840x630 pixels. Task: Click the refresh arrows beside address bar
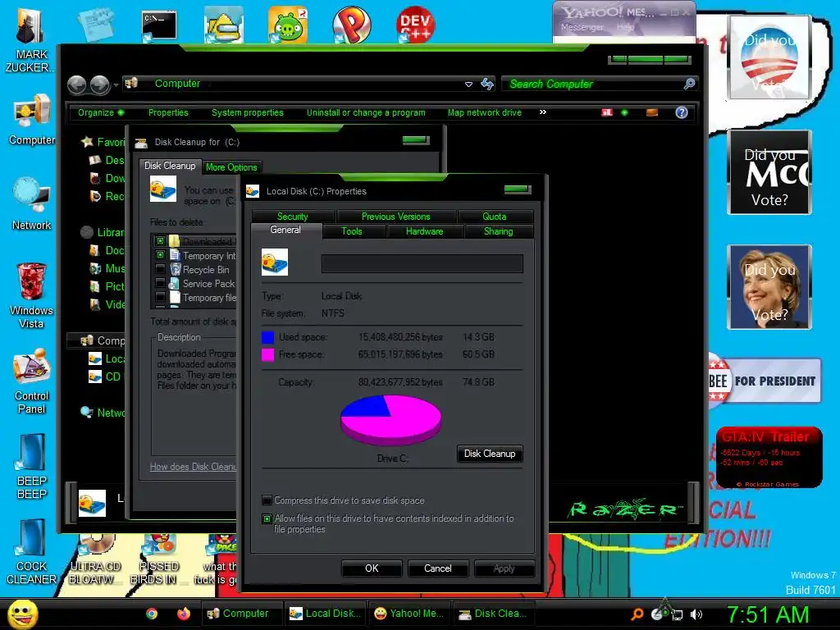coord(487,84)
